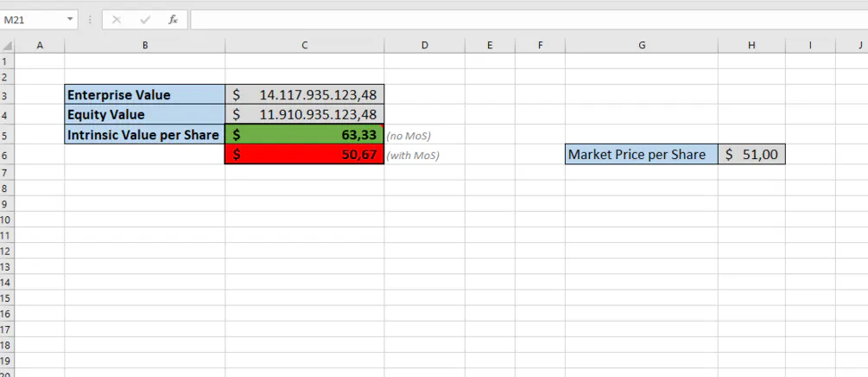Select the Equity Value label cell

(x=145, y=115)
